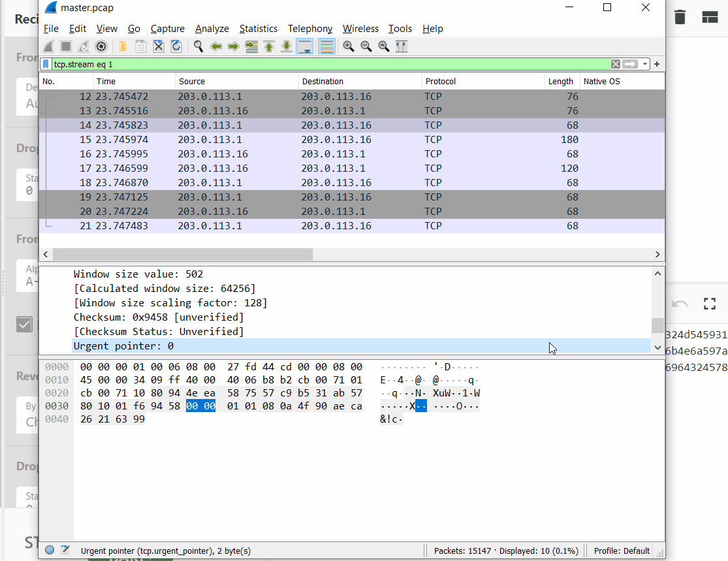Close this capture file icon
Image resolution: width=728 pixels, height=561 pixels.
click(x=158, y=46)
